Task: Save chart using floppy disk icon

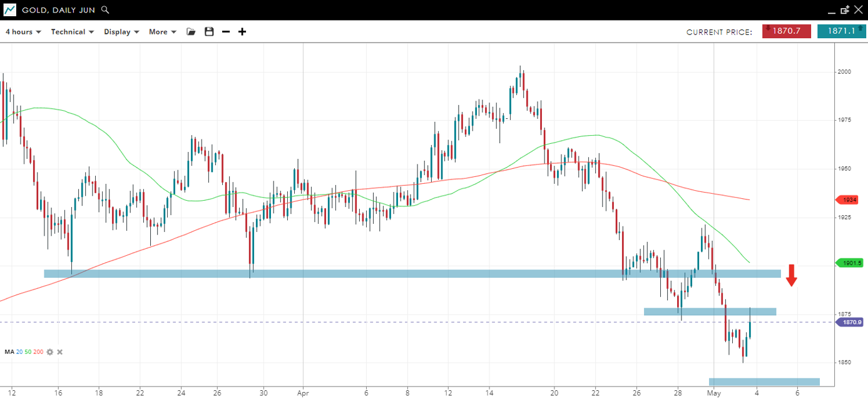Action: pyautogui.click(x=209, y=32)
